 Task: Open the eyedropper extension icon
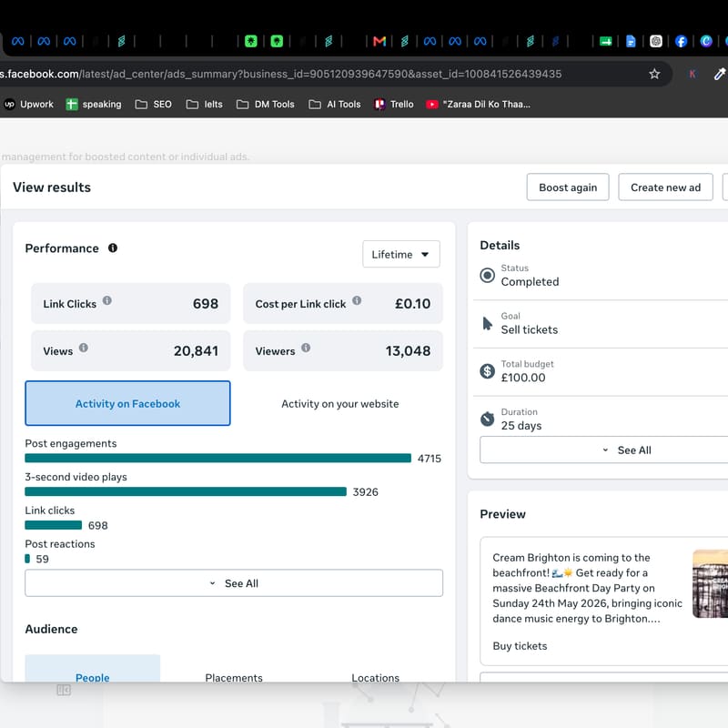[719, 74]
